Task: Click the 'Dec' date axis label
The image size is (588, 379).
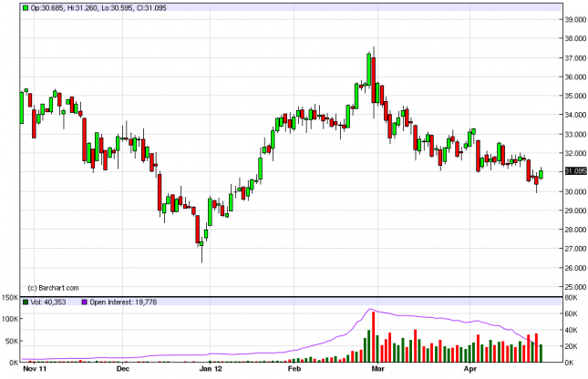Action: coord(123,369)
